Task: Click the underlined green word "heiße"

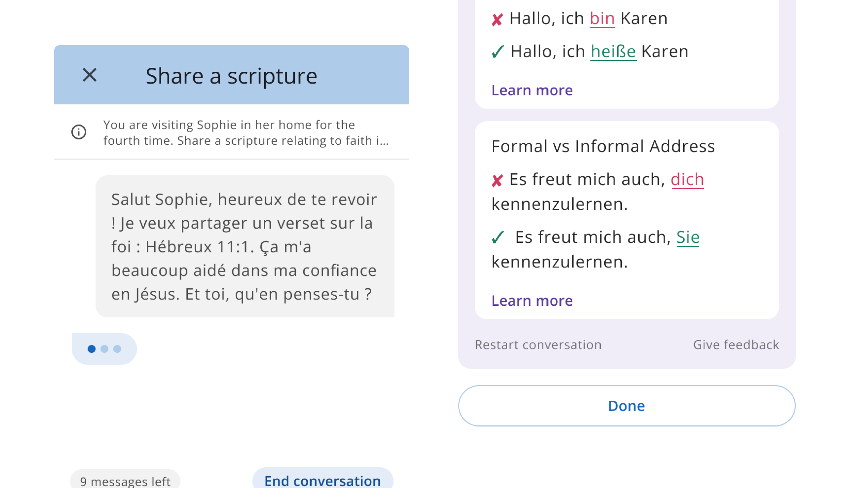Action: pos(613,52)
